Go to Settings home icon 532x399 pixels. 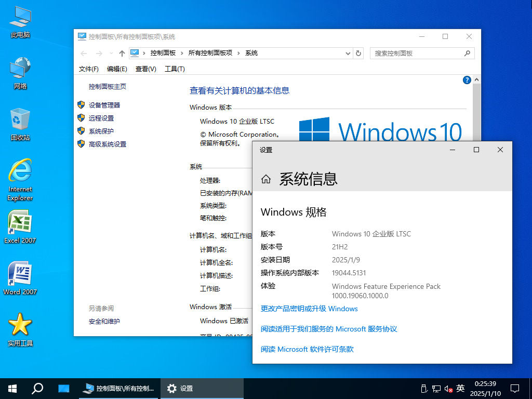click(266, 179)
